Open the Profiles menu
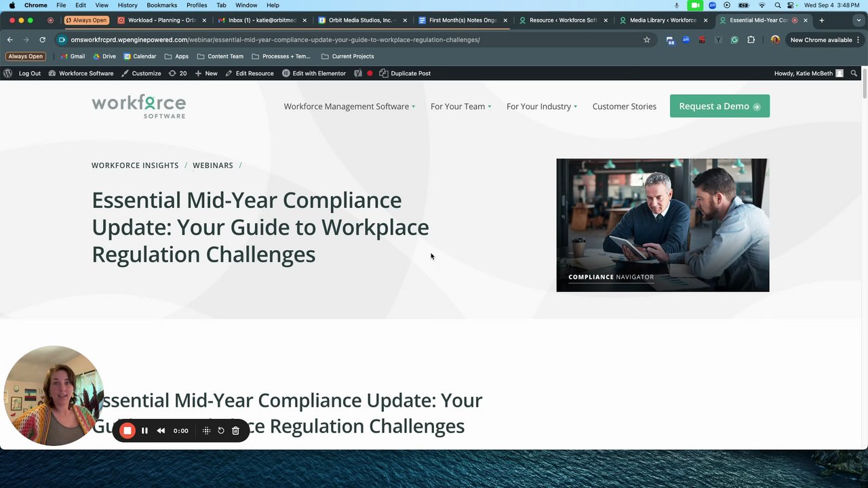Screen dimensions: 868x488 197,5
